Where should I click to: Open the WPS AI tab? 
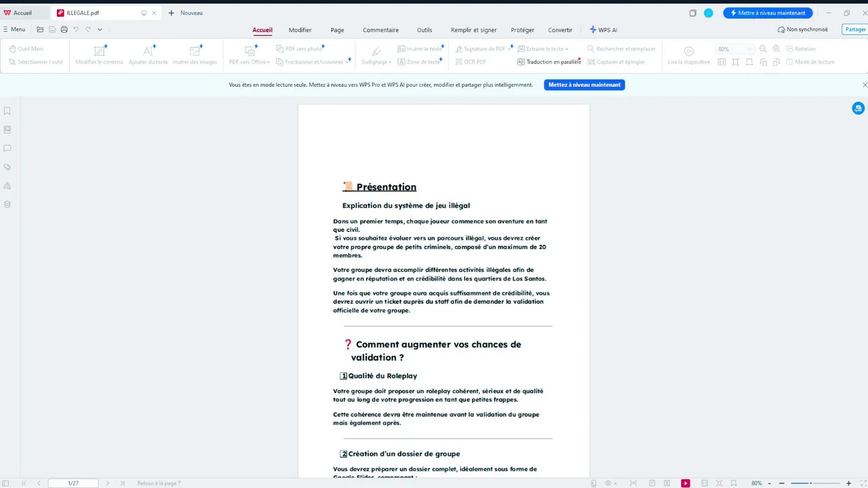tap(604, 30)
